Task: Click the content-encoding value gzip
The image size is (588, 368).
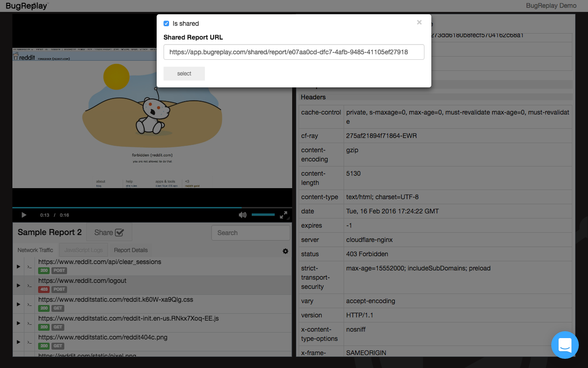Action: (352, 150)
